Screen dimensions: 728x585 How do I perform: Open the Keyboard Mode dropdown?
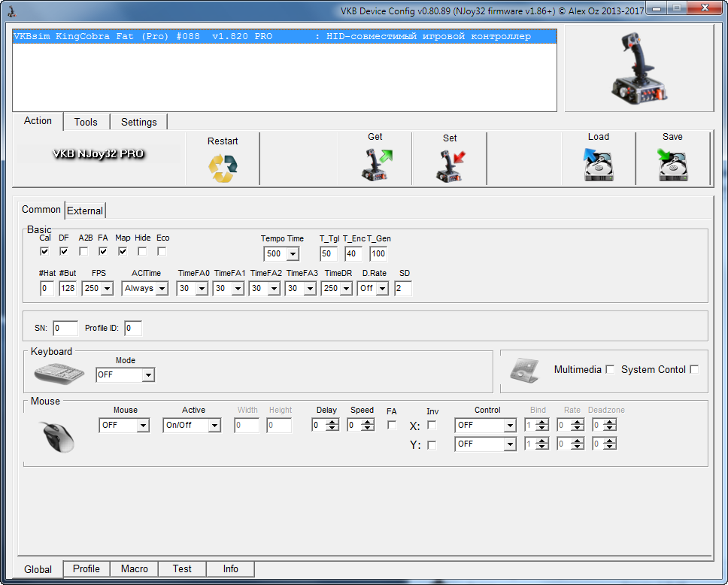[148, 374]
